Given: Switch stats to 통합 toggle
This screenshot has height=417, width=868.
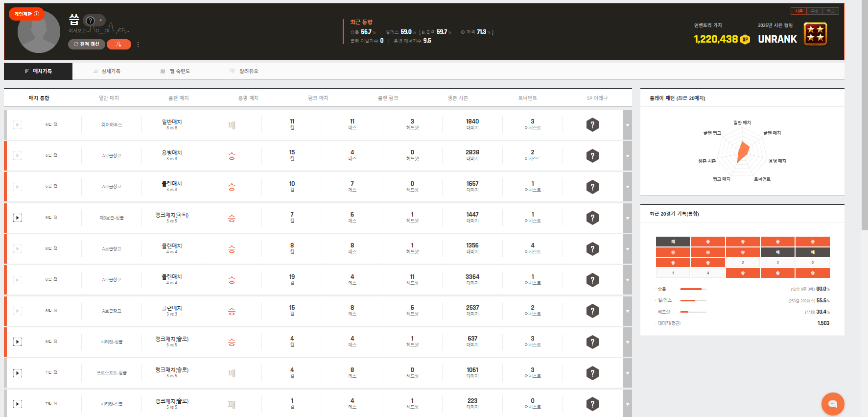Looking at the screenshot, I should click(815, 11).
